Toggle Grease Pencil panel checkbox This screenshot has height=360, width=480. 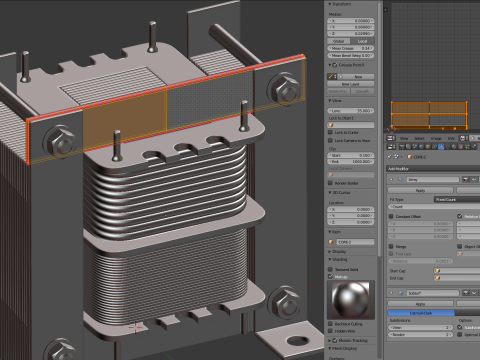click(x=335, y=65)
